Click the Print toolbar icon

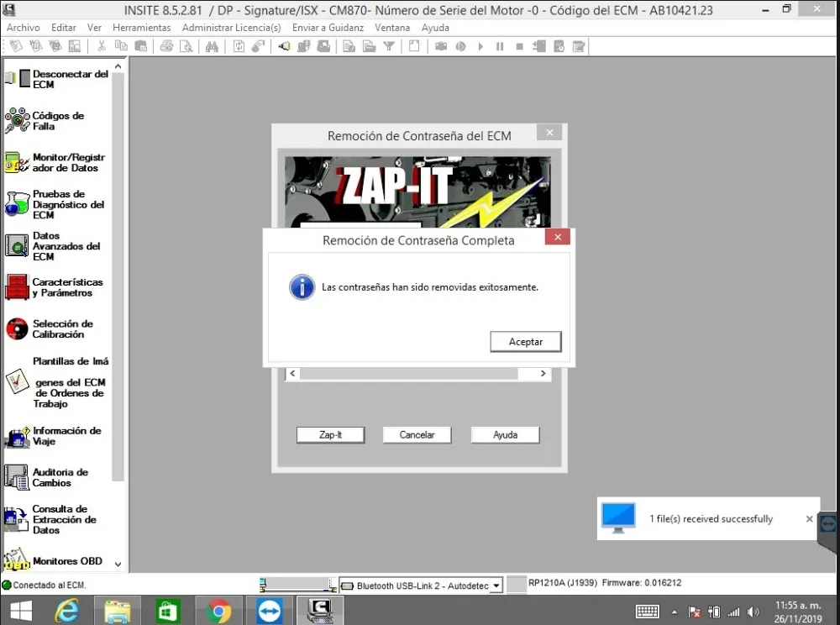166,46
